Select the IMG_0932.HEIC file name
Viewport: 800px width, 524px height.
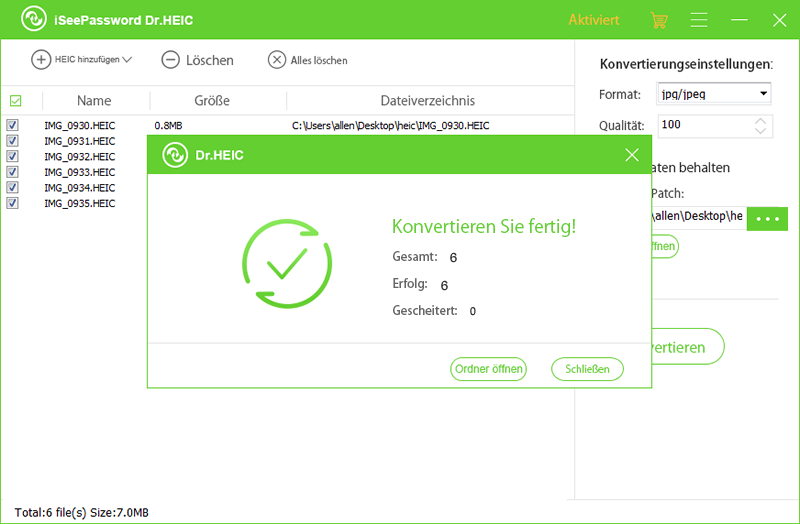coord(80,157)
